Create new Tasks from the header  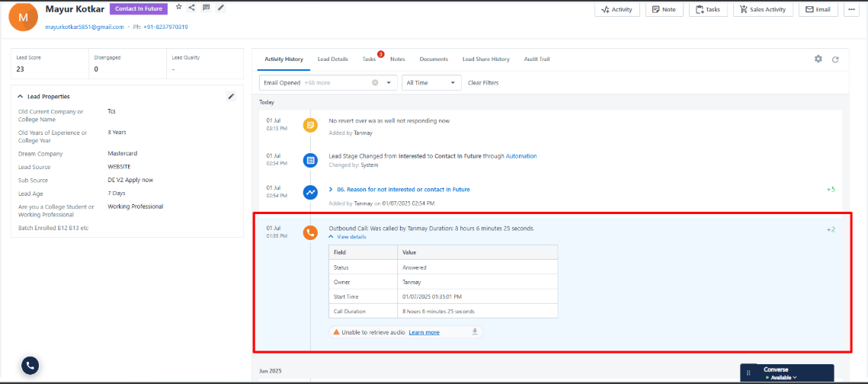(708, 9)
